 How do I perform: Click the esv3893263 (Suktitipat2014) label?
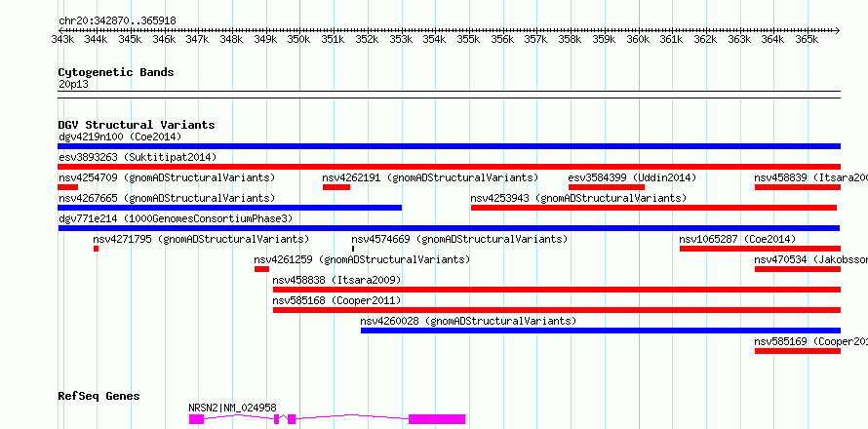click(138, 157)
